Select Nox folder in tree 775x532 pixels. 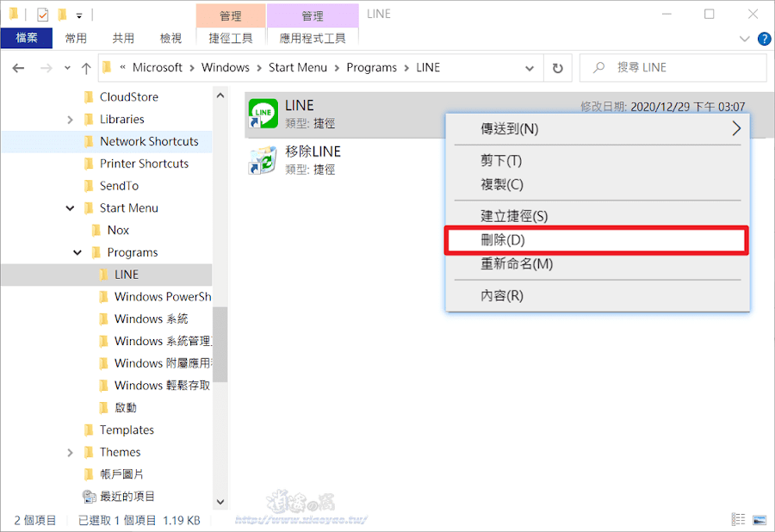(x=118, y=230)
